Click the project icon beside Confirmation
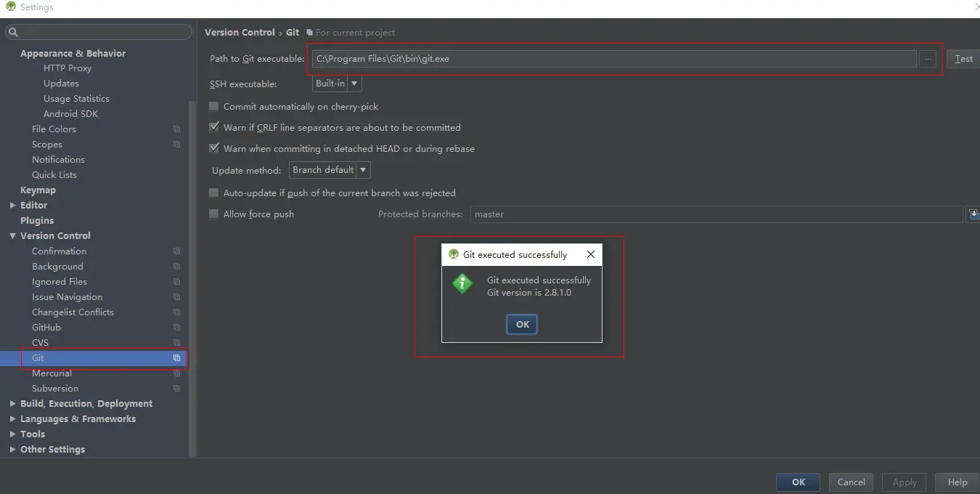The height and width of the screenshot is (494, 980). point(176,251)
